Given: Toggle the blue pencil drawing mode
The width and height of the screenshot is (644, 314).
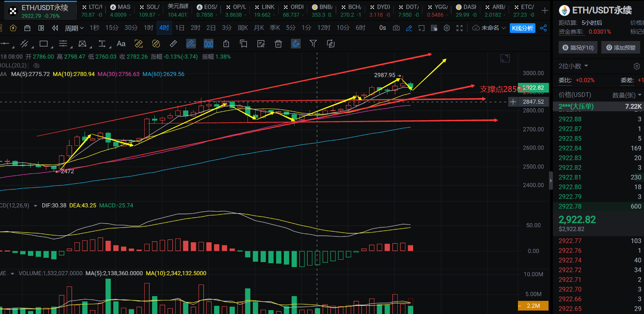Looking at the screenshot, I should click(409, 28).
